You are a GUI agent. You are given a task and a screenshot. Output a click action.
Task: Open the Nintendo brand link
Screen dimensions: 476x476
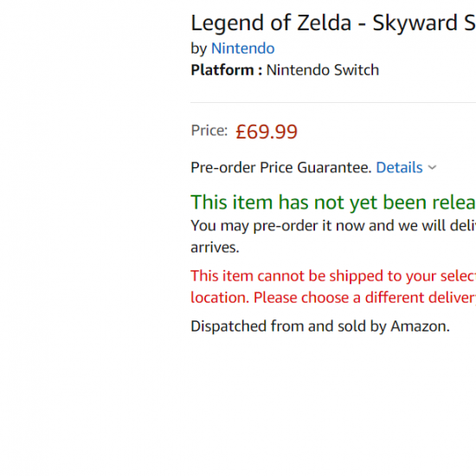point(243,48)
